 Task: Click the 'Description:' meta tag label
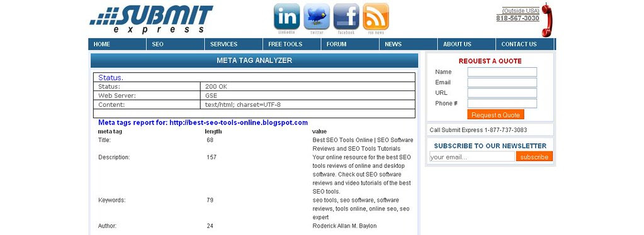[x=114, y=157]
